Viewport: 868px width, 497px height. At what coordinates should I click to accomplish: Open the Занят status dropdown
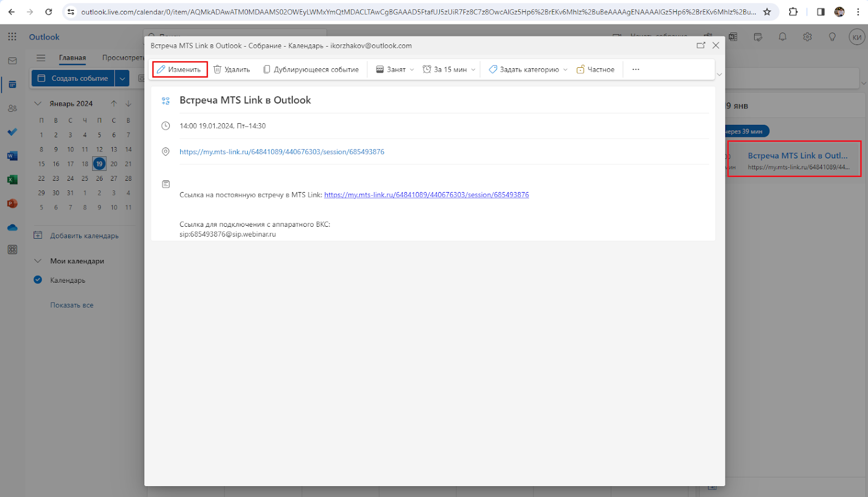395,69
